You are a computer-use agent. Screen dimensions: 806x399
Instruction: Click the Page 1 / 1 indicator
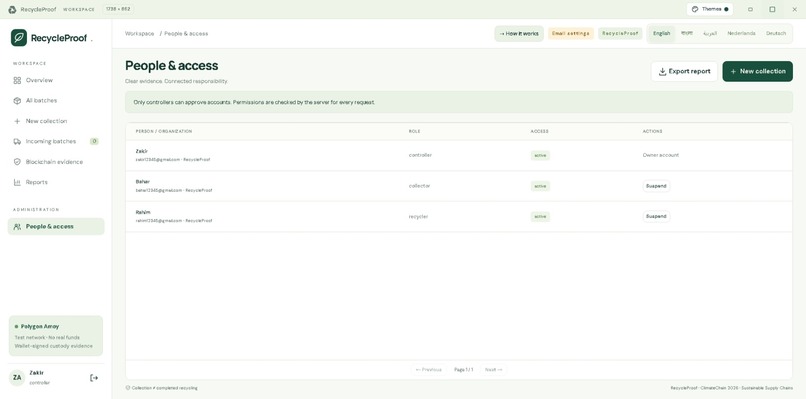pyautogui.click(x=464, y=370)
